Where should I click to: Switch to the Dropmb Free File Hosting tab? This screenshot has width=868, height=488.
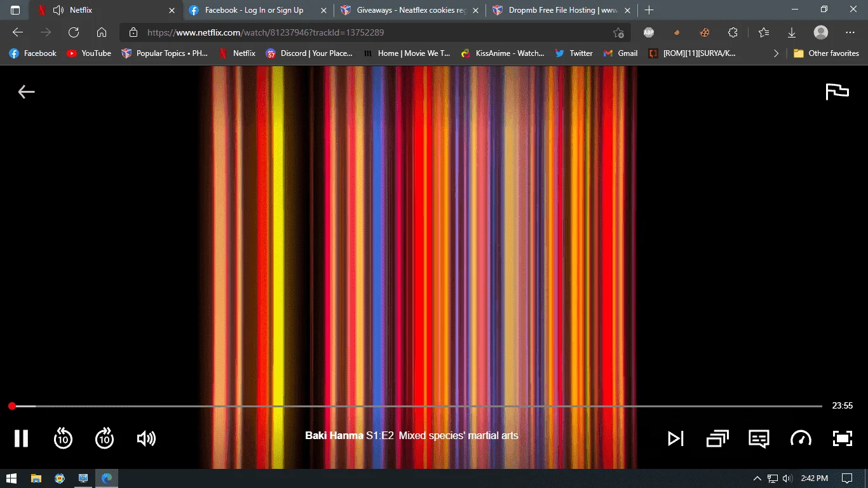pyautogui.click(x=562, y=10)
